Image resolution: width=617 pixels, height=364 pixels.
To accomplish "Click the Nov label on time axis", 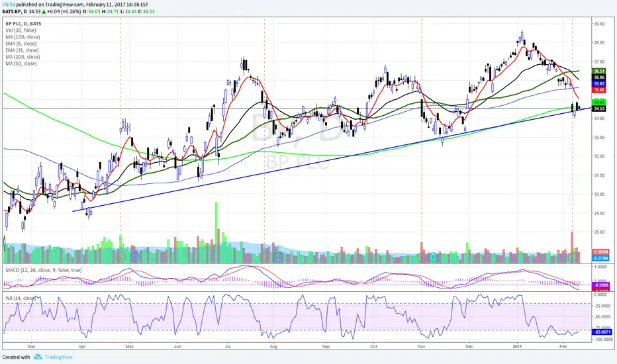I will click(x=422, y=347).
